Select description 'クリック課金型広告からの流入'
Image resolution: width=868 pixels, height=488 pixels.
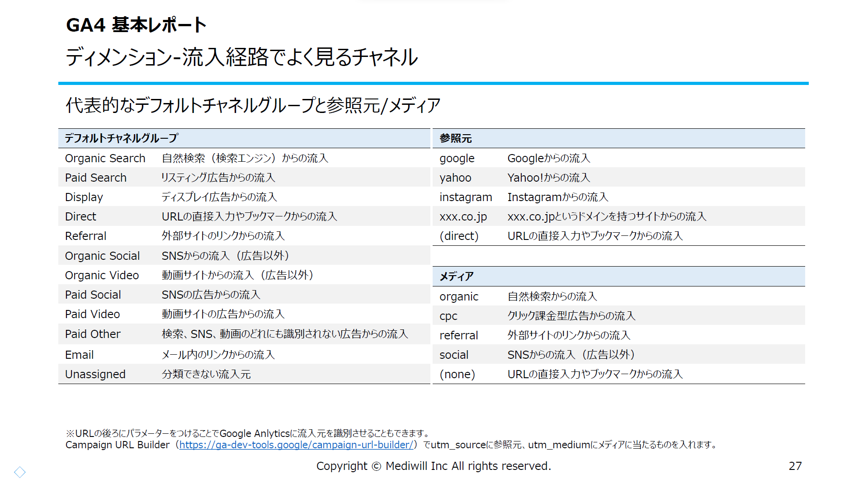pyautogui.click(x=571, y=316)
